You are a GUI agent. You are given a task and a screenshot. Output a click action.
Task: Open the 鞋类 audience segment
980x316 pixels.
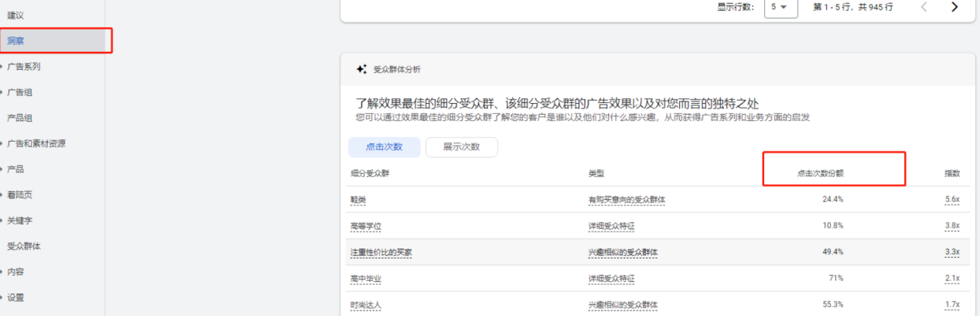358,200
